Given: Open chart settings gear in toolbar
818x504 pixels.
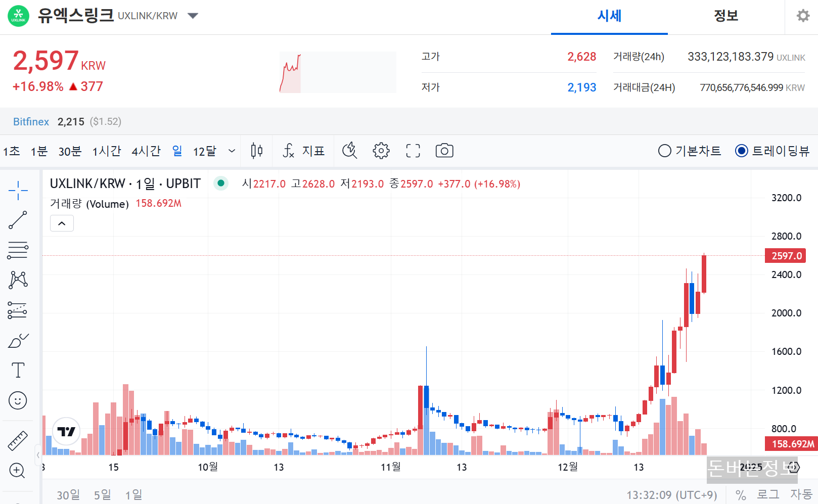Looking at the screenshot, I should (x=381, y=151).
